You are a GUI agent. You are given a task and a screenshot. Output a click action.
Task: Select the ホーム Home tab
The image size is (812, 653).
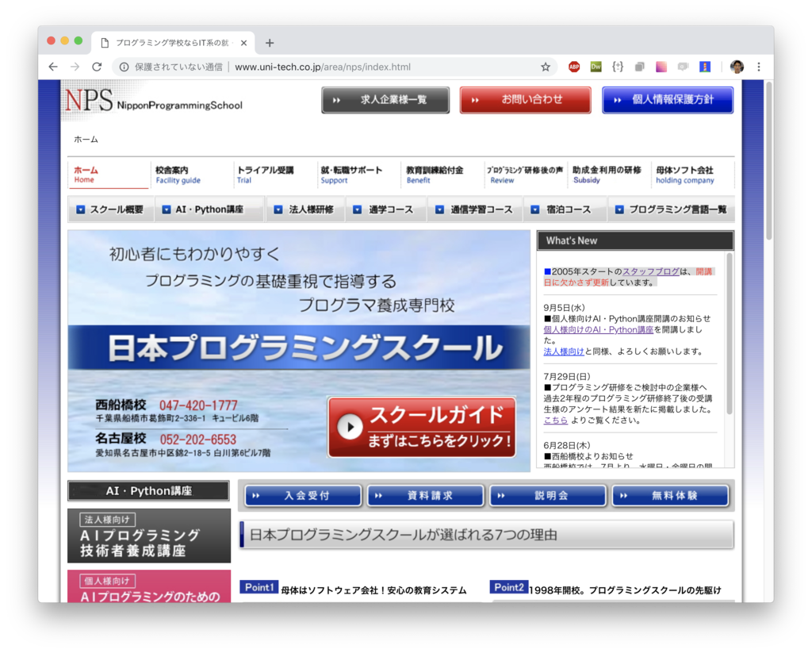click(x=108, y=175)
